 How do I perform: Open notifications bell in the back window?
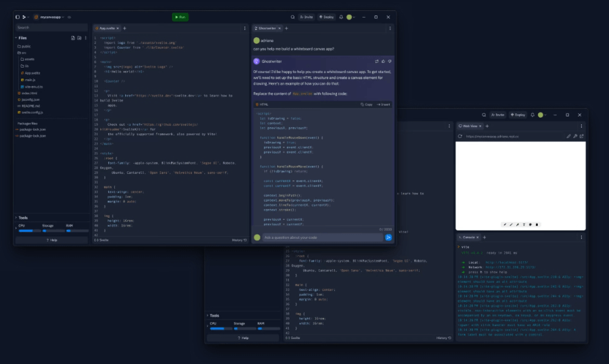pyautogui.click(x=533, y=115)
